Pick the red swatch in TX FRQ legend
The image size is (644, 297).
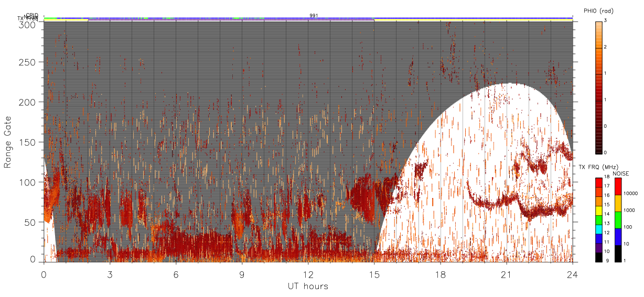point(599,182)
